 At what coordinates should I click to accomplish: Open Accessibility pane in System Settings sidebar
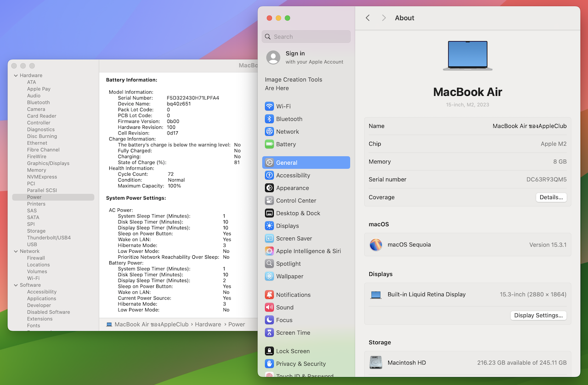[x=306, y=175]
